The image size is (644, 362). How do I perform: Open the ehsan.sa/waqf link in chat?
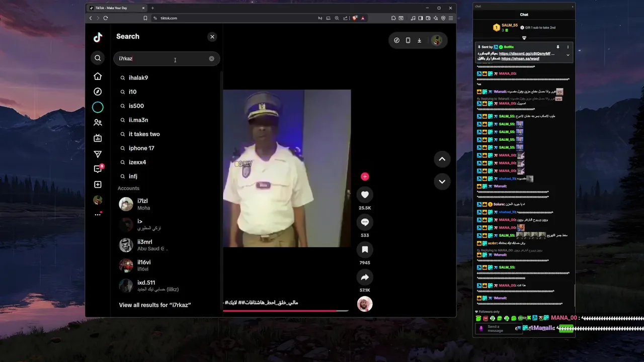(x=520, y=59)
